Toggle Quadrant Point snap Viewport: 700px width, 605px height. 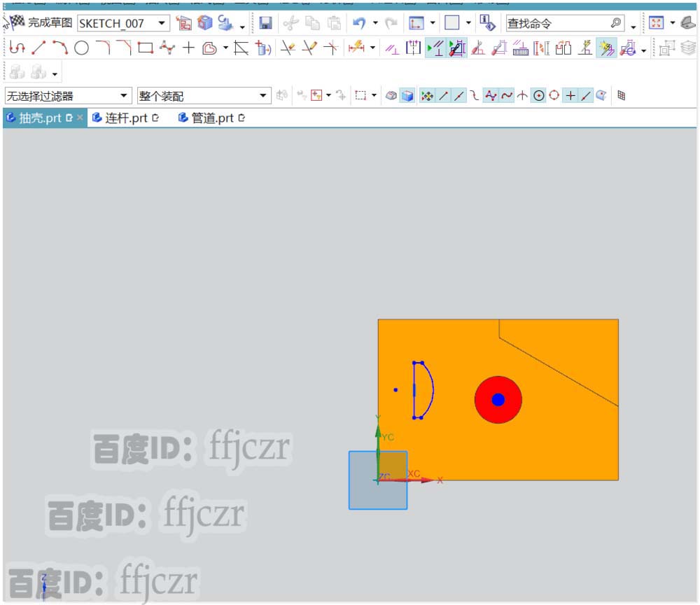[554, 95]
